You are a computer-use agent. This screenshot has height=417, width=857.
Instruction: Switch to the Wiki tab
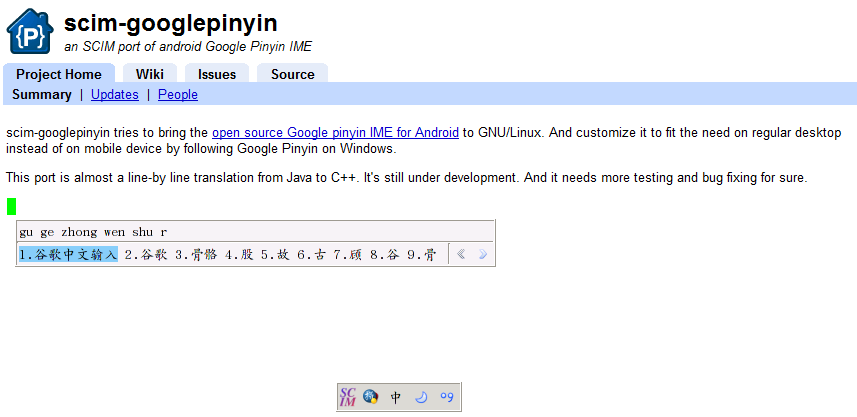tap(150, 74)
